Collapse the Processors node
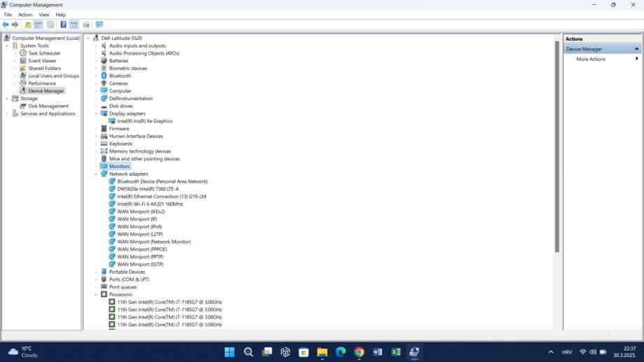This screenshot has width=644, height=362. [96, 295]
